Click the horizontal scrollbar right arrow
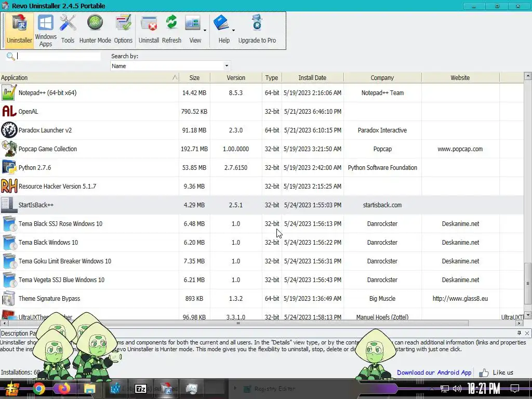The image size is (532, 399). click(x=519, y=323)
